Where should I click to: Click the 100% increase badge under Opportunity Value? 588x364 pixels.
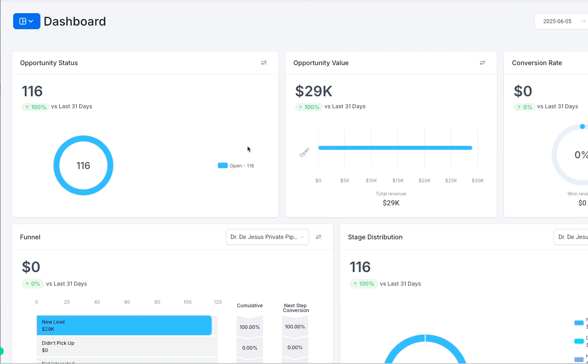309,107
